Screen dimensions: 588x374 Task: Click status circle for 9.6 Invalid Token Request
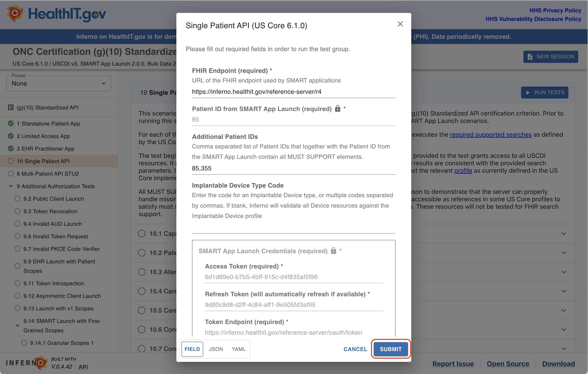tap(17, 236)
